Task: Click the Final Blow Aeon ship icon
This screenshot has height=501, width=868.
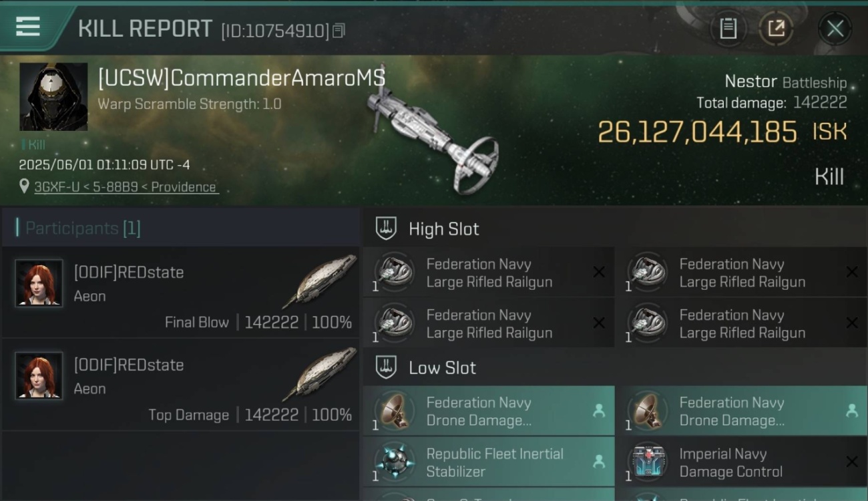Action: pos(320,282)
